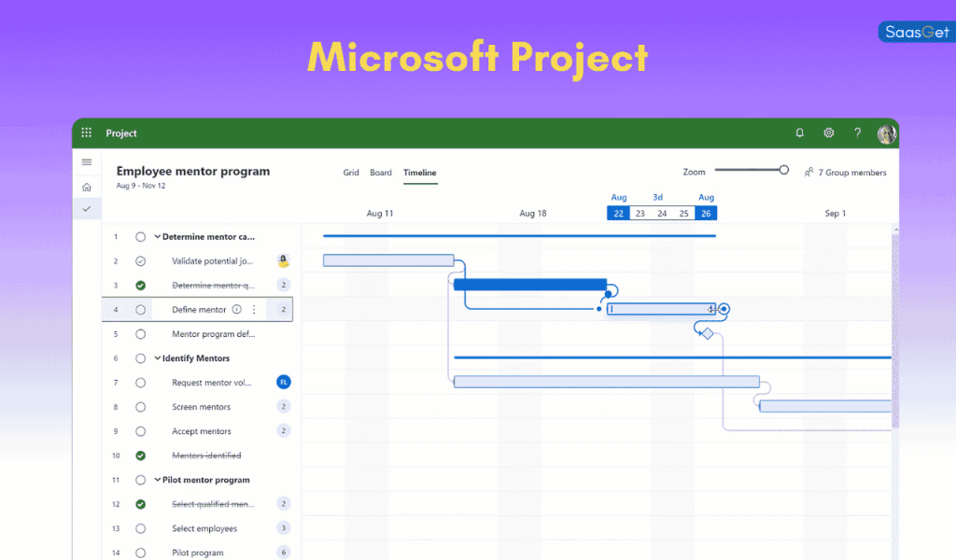Mark Define mentor task complete

140,310
